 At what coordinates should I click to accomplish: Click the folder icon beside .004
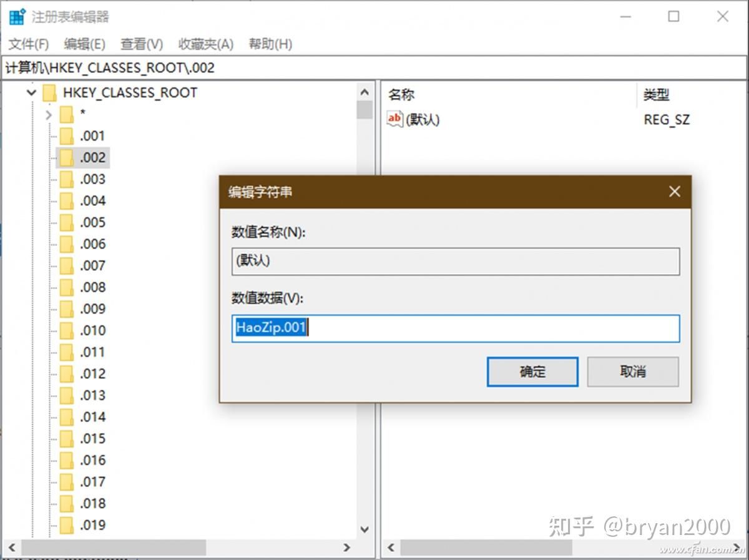[x=66, y=201]
